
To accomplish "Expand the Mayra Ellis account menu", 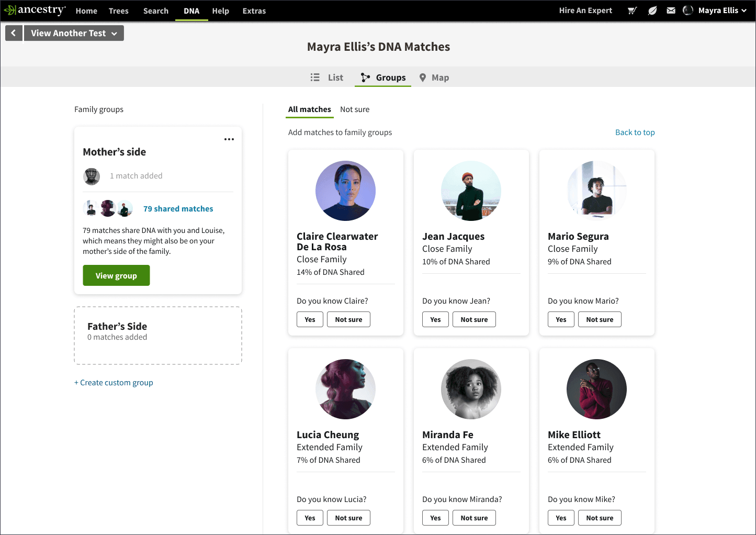I will (723, 10).
